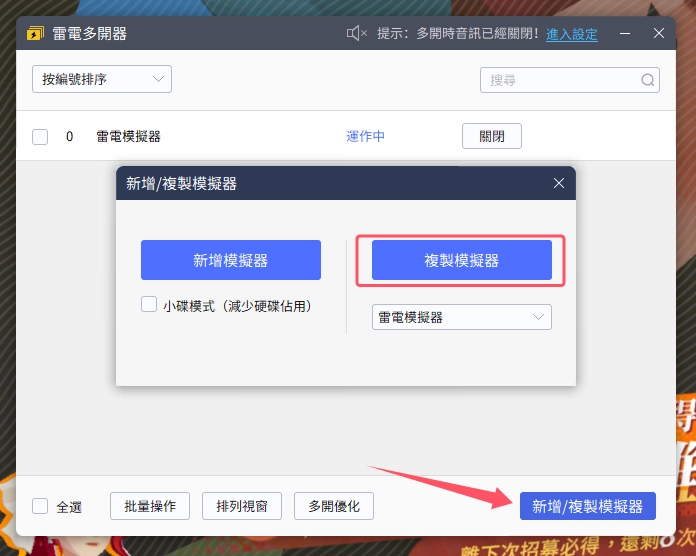Toggle the muted speaker icon
Viewport: 696px width, 556px height.
click(356, 34)
